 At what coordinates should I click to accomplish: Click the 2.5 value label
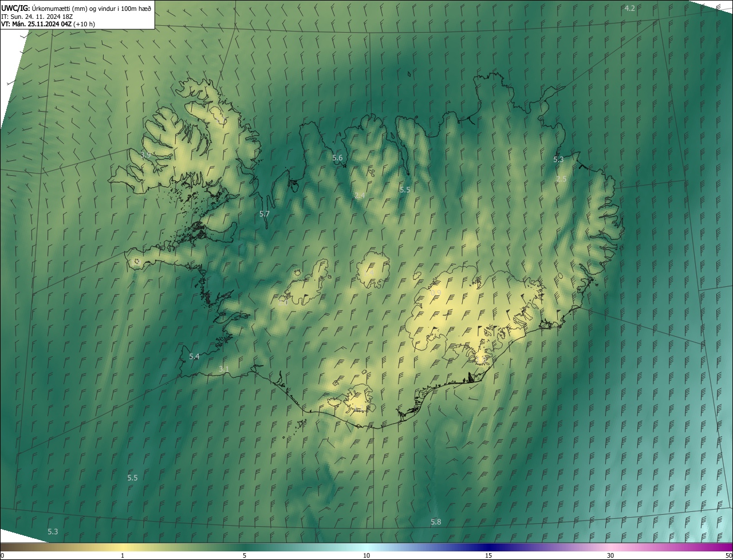(x=561, y=179)
